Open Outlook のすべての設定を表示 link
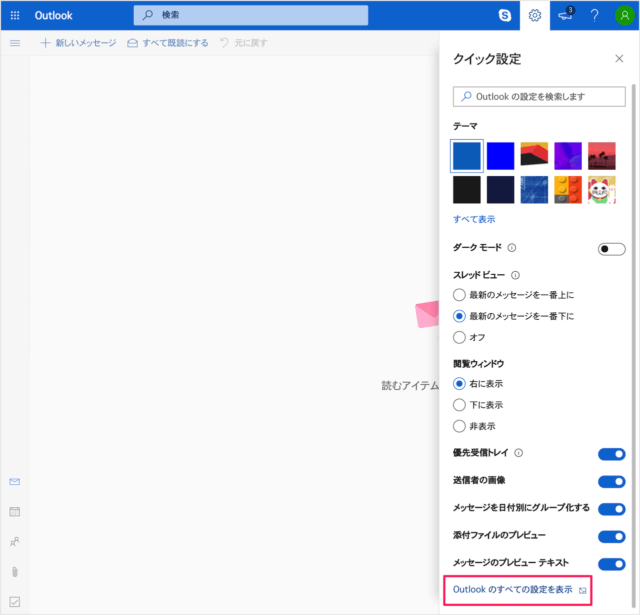Screen dimensions: 640x615 pos(513,590)
